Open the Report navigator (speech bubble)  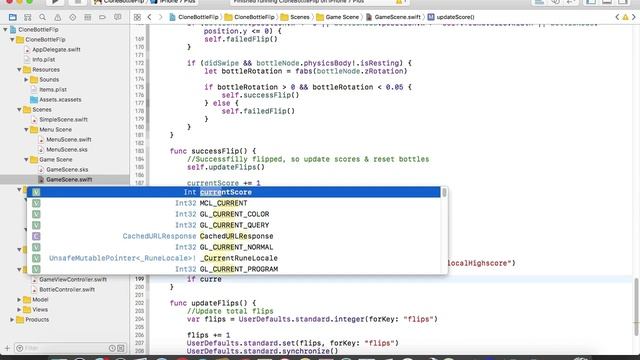118,17
